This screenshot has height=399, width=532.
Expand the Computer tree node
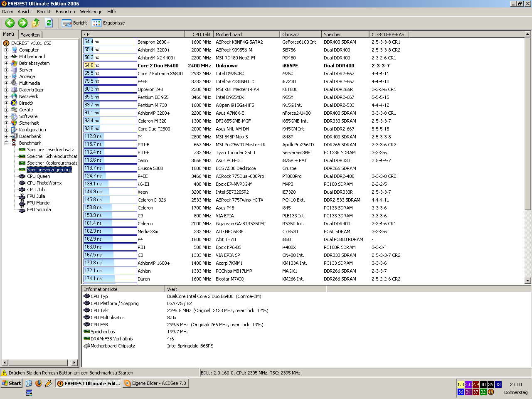click(6, 50)
